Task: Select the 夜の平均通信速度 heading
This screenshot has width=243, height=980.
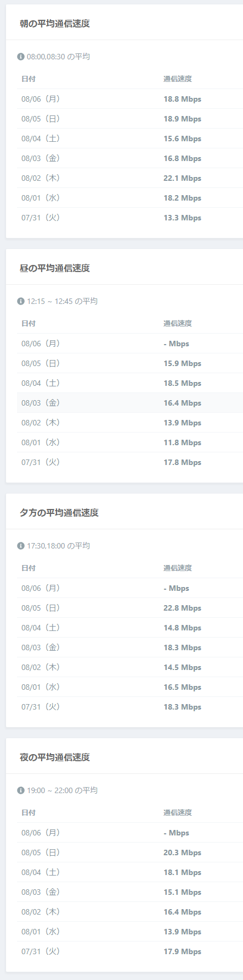Action: coord(55,757)
